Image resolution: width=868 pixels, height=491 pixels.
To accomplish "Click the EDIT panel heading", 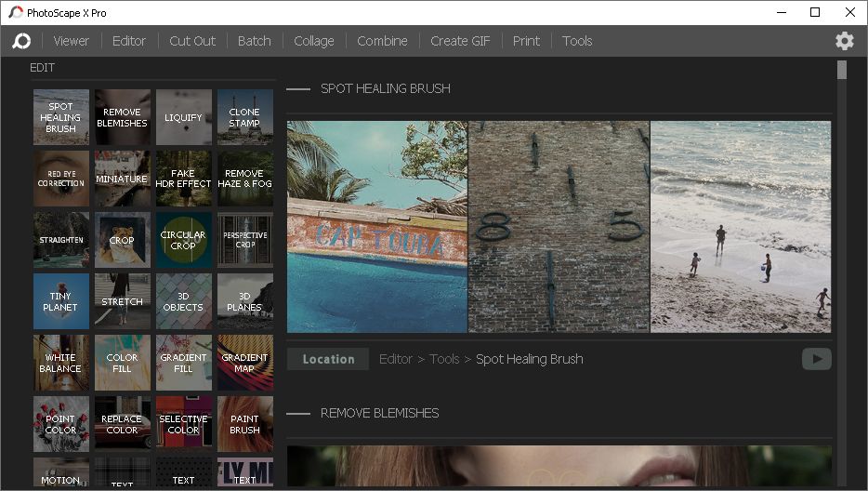I will pos(42,68).
